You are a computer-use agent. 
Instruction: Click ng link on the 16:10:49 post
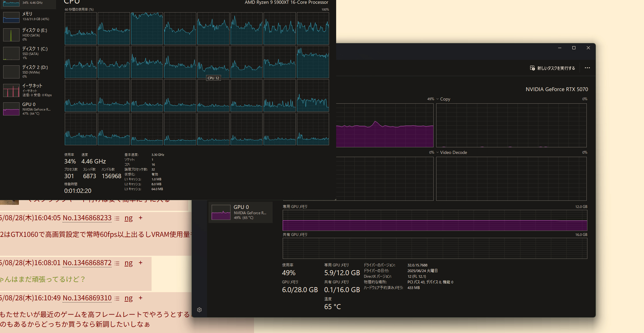coord(129,298)
